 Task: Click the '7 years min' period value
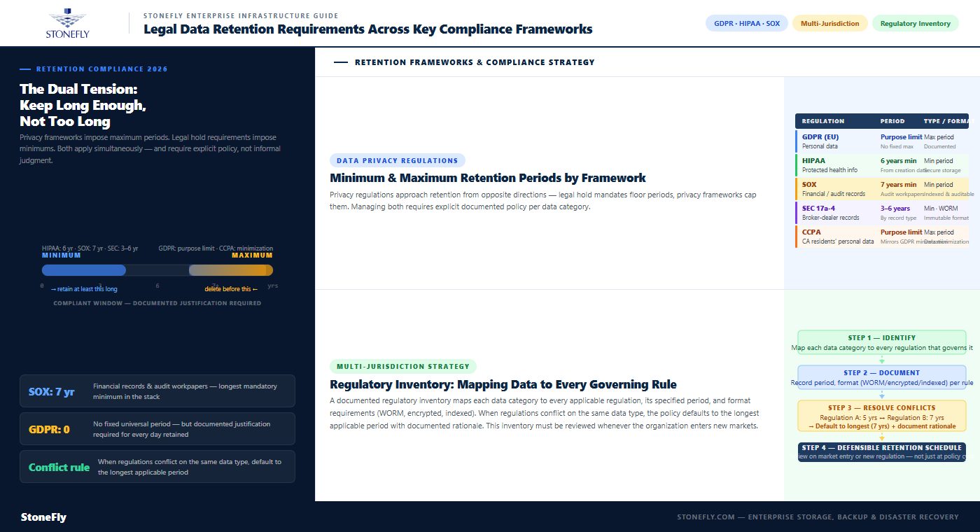[x=898, y=185]
